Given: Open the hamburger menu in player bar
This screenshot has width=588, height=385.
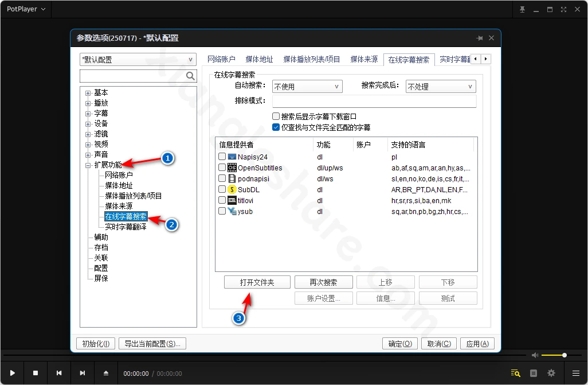Looking at the screenshot, I should (576, 373).
